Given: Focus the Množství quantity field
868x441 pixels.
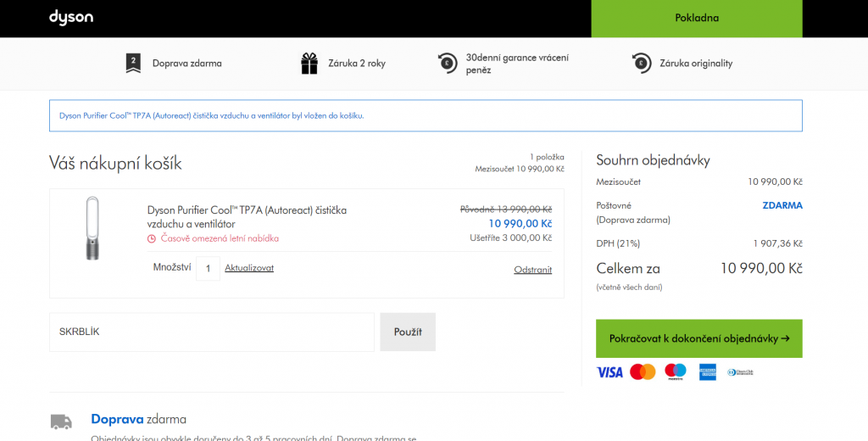Looking at the screenshot, I should (209, 268).
